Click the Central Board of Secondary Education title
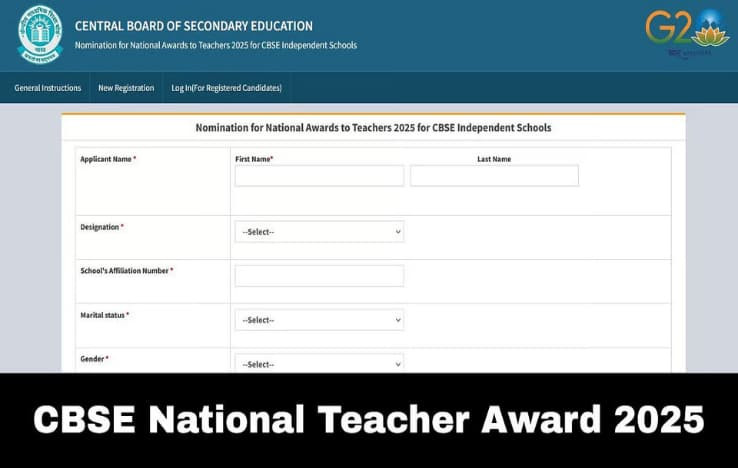This screenshot has height=468, width=738. tap(193, 26)
